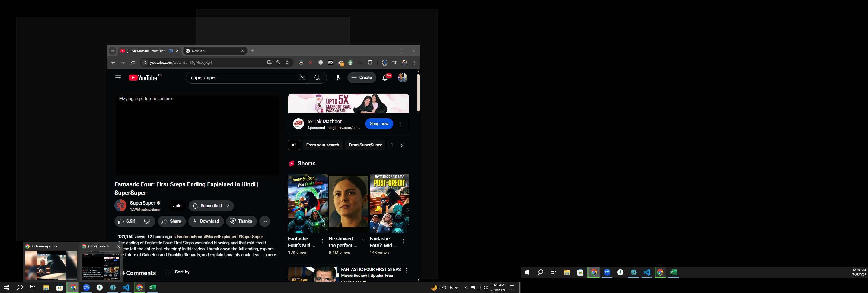Image resolution: width=868 pixels, height=293 pixels.
Task: Click the Chrome address bar URL
Action: (181, 62)
